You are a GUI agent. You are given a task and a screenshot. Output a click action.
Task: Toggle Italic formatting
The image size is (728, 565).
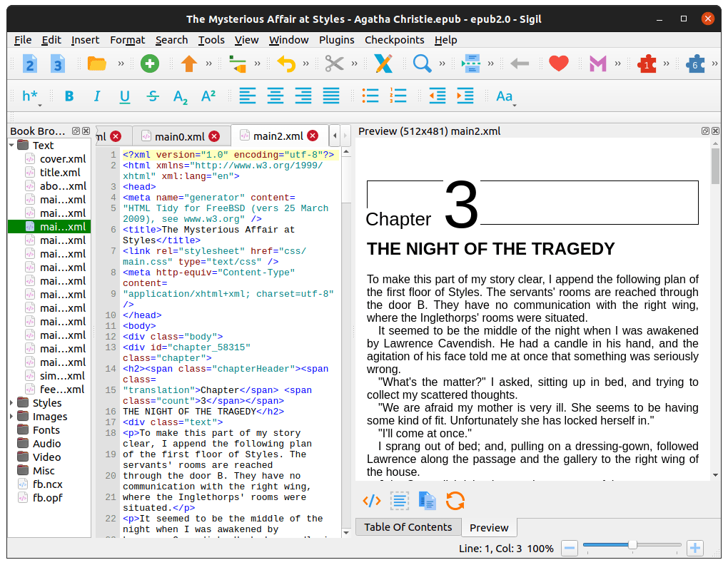point(97,96)
